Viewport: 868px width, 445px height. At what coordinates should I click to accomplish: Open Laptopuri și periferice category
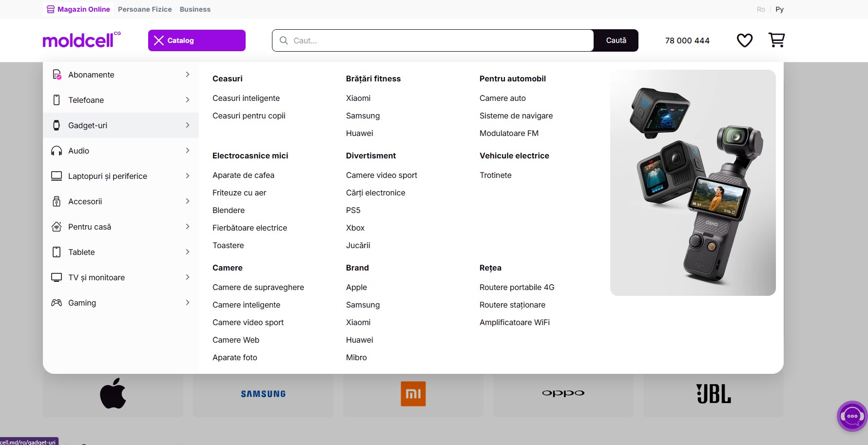[x=121, y=176]
